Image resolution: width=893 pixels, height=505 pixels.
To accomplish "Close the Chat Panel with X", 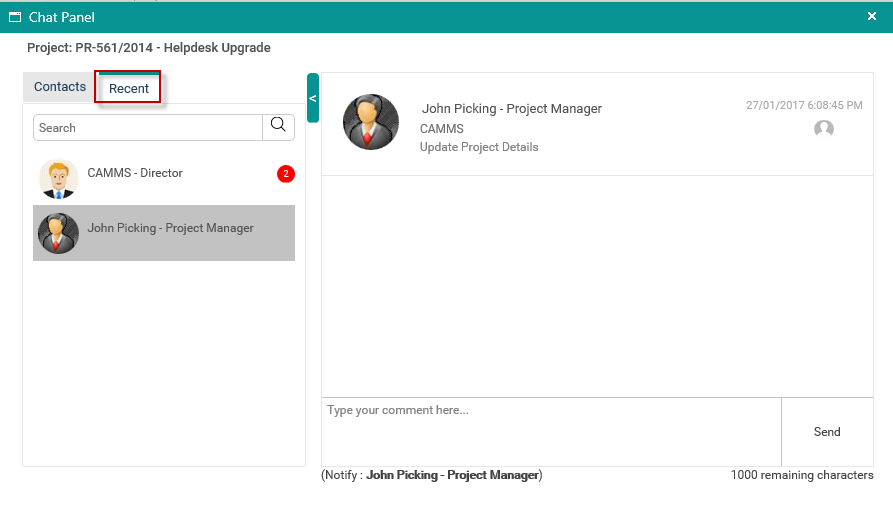I will click(x=871, y=17).
